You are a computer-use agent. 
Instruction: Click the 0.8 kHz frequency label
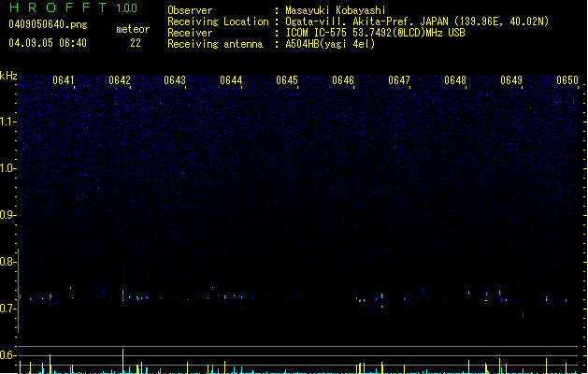7,262
